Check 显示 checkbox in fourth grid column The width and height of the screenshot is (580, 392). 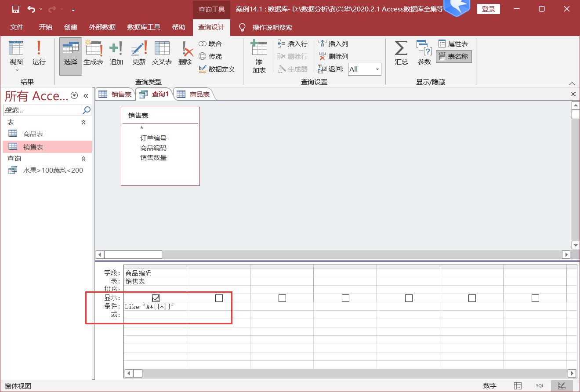345,298
